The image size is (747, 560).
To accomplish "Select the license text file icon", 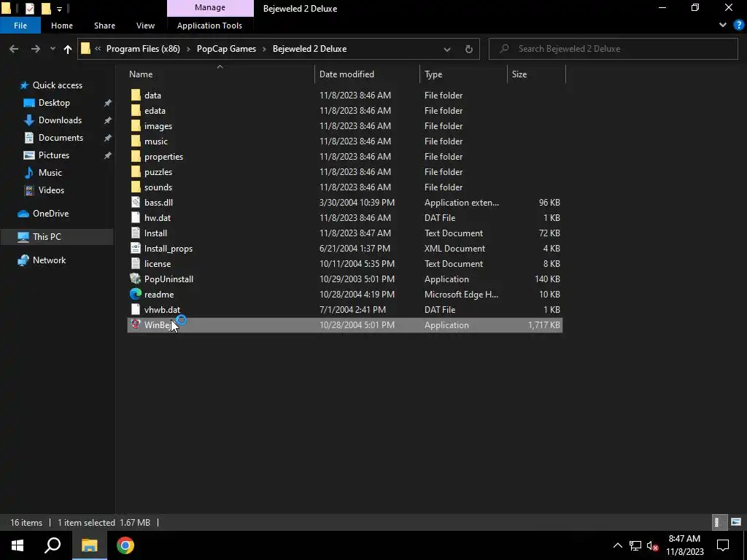I will tap(136, 263).
